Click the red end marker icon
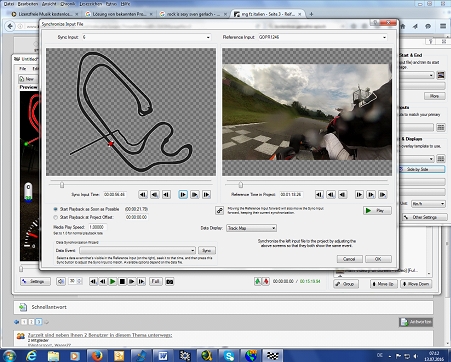Image resolution: width=451 pixels, height=362 pixels. 265,282
